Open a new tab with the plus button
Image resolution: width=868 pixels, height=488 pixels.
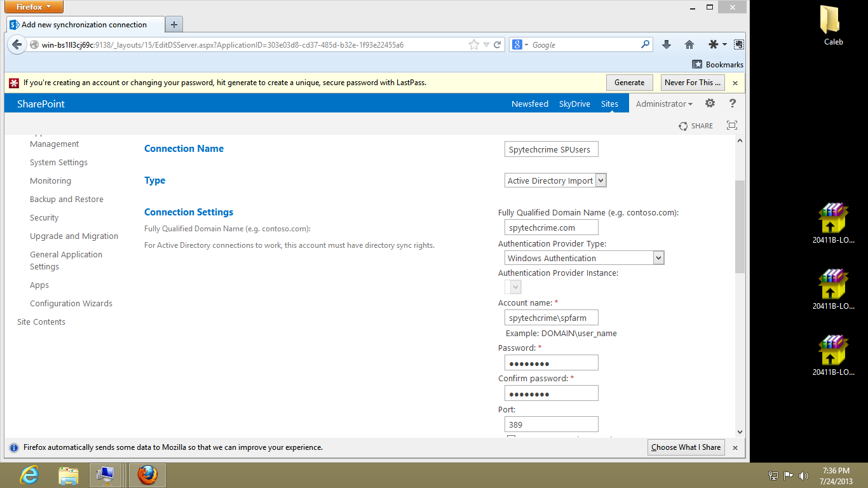173,25
